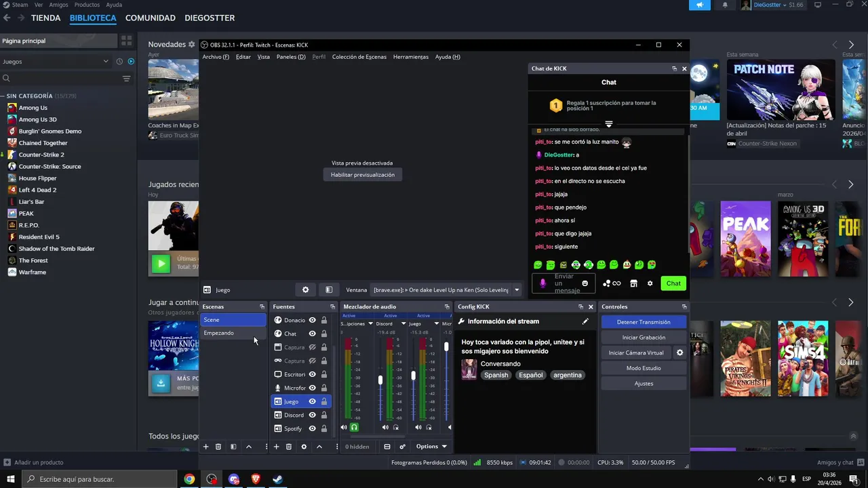Open the Paneles menu in OBS
868x488 pixels.
(x=291, y=57)
